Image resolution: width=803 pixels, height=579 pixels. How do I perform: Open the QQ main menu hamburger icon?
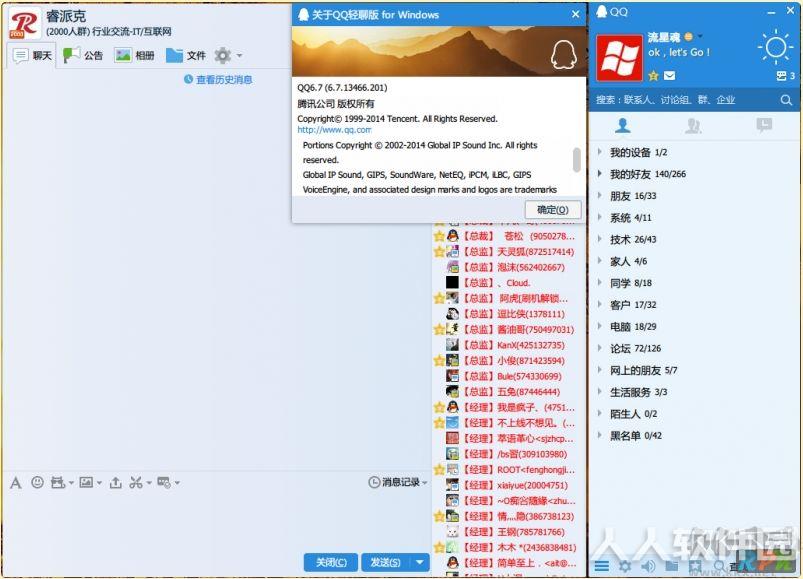[x=602, y=566]
